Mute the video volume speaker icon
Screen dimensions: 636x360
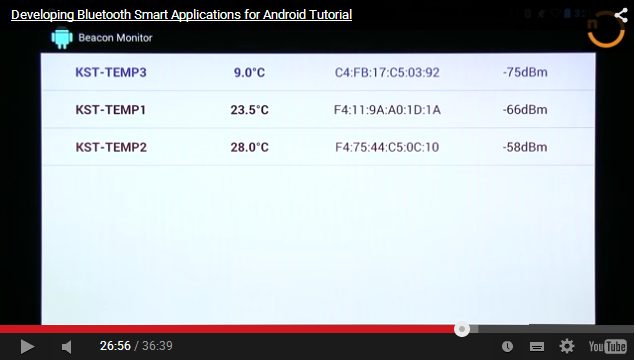[x=67, y=347]
